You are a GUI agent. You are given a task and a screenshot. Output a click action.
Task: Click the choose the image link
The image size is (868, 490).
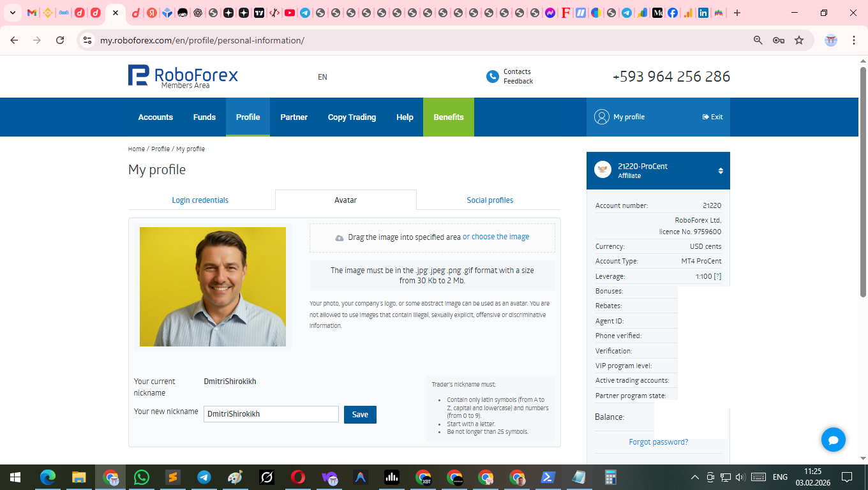click(x=497, y=236)
